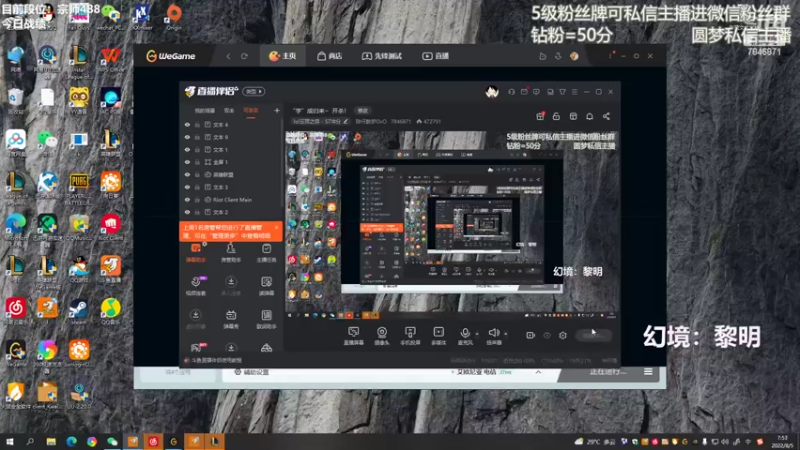Image resolution: width=800 pixels, height=450 pixels.
Task: Toggle visibility of 英雄联盟 source
Action: coord(187,174)
